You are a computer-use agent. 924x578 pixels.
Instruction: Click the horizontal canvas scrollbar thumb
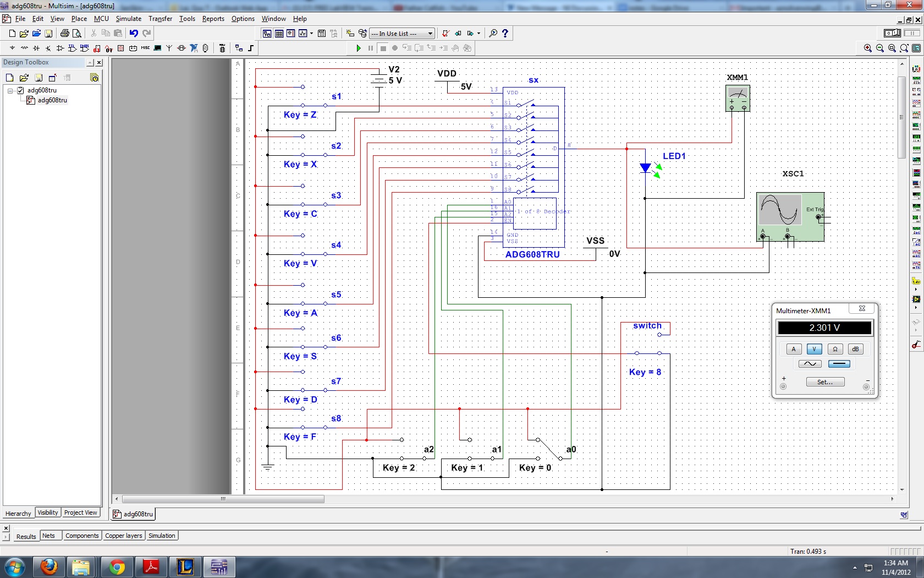click(x=223, y=499)
